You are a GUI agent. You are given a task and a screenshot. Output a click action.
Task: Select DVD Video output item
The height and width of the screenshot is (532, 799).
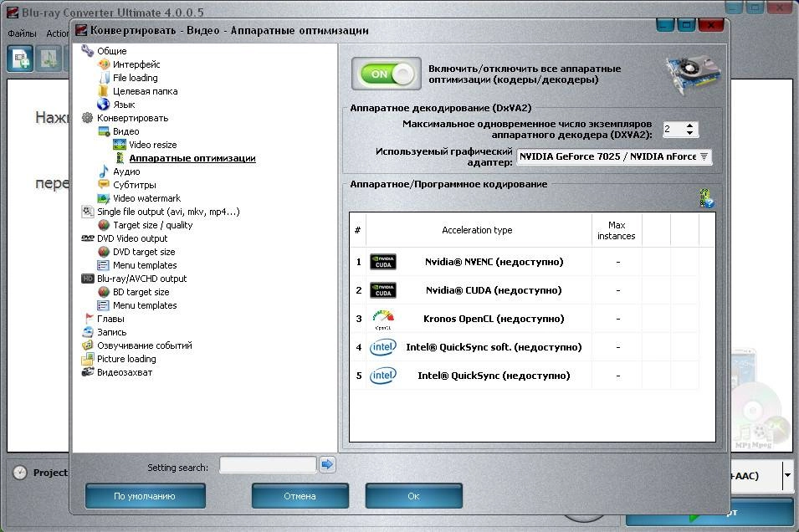132,238
